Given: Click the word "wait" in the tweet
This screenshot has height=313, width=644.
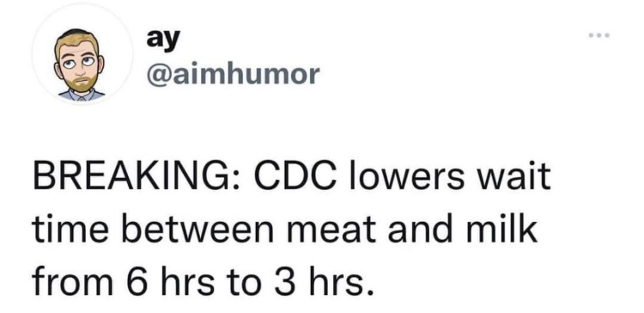Looking at the screenshot, I should tap(519, 179).
